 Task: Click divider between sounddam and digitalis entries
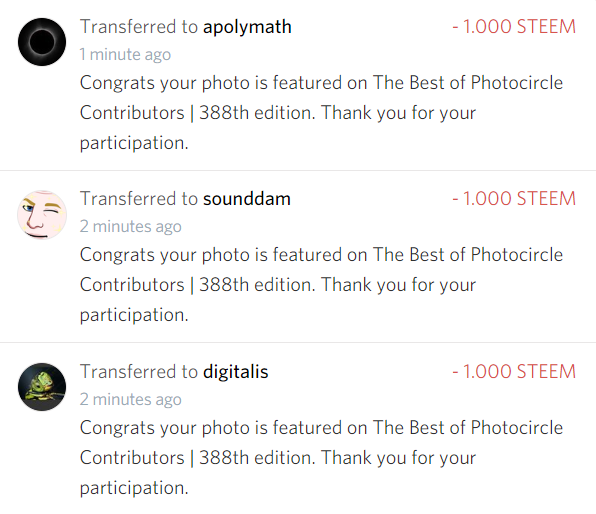click(298, 343)
